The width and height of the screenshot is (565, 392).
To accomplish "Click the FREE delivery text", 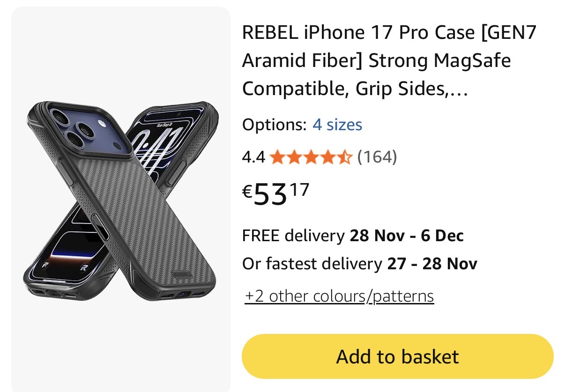I will click(293, 236).
